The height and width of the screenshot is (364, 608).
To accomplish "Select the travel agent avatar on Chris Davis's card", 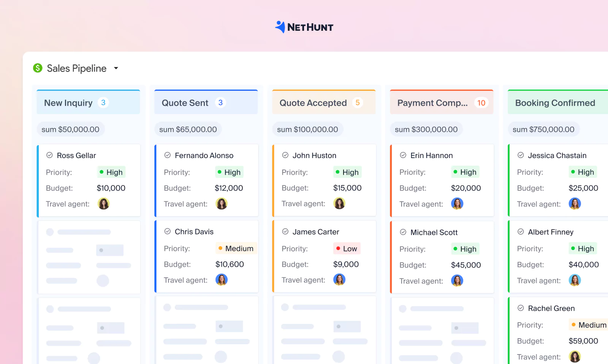I will pyautogui.click(x=222, y=280).
